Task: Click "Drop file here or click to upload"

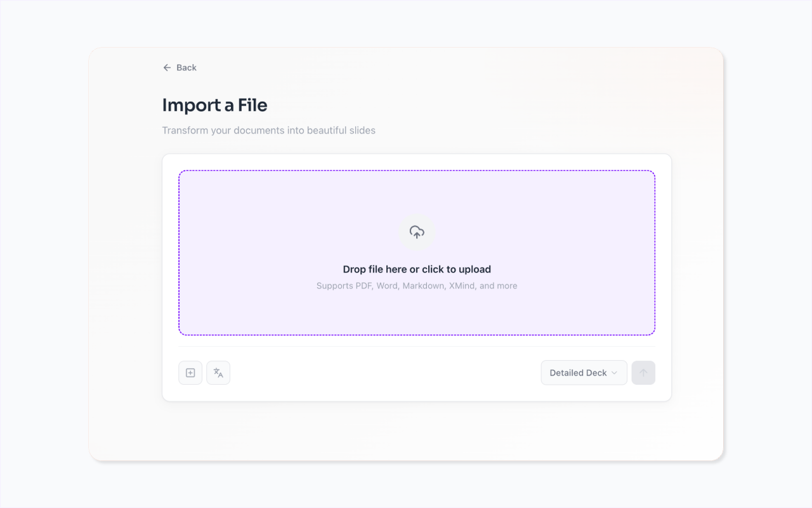Action: [417, 269]
